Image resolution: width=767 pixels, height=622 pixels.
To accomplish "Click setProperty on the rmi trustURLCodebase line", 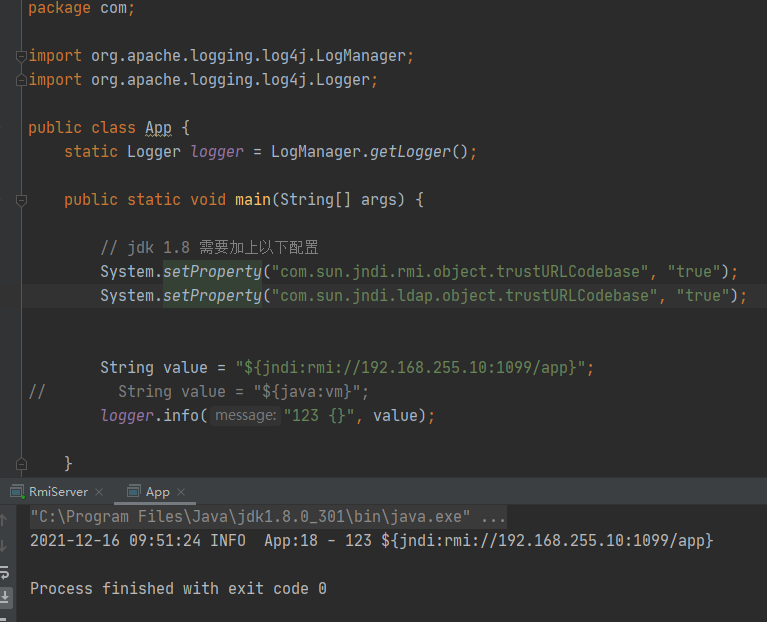I will click(212, 271).
